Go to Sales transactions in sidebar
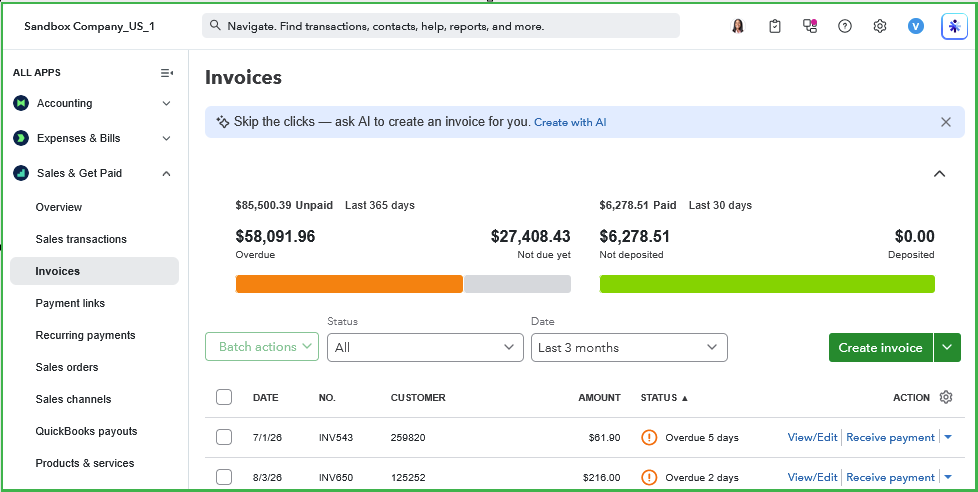978x492 pixels. tap(81, 239)
